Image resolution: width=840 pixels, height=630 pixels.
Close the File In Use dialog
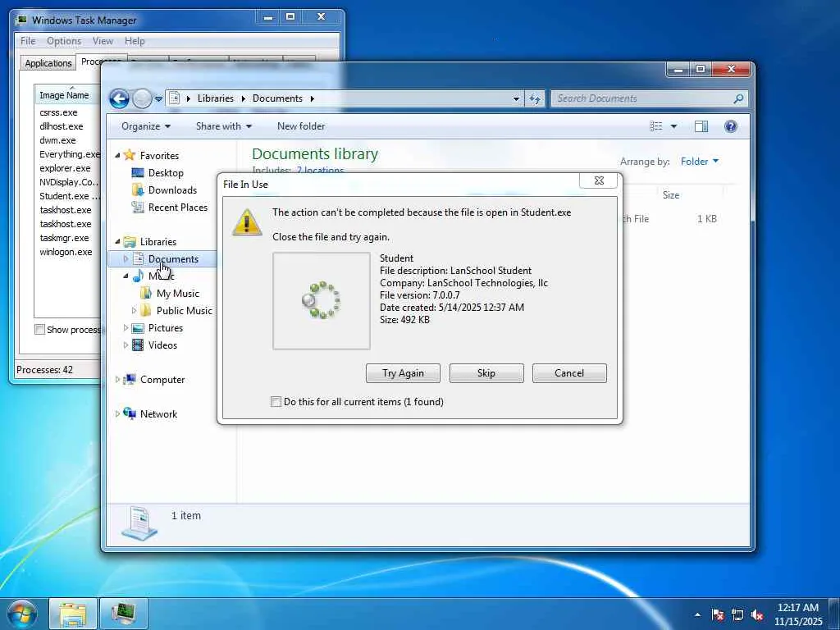point(599,180)
